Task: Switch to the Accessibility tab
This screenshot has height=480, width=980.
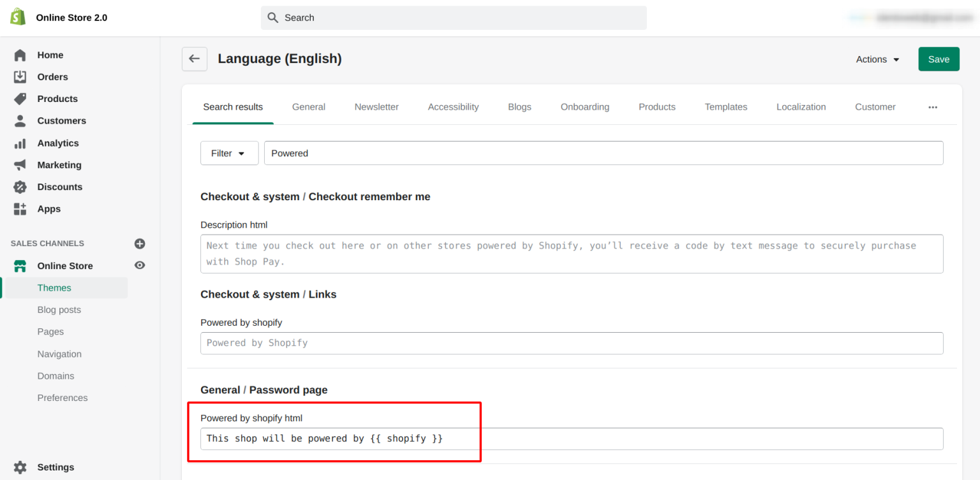Action: point(453,107)
